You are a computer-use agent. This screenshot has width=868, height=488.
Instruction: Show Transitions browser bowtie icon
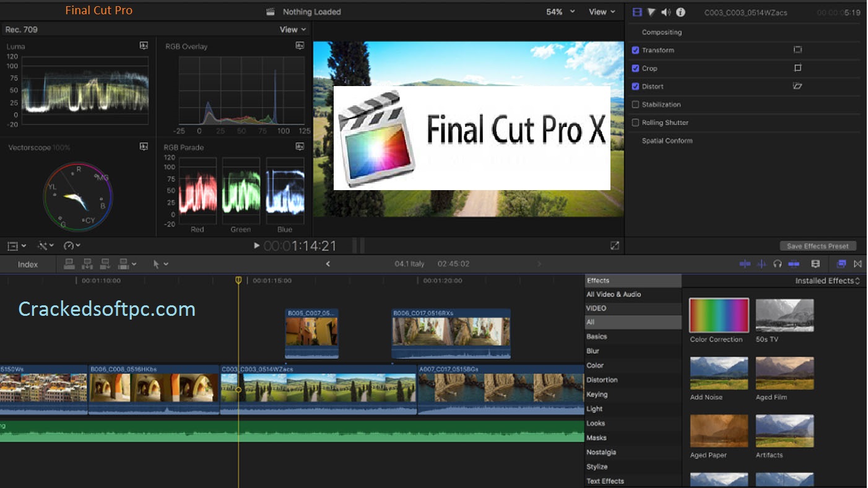[x=857, y=264]
